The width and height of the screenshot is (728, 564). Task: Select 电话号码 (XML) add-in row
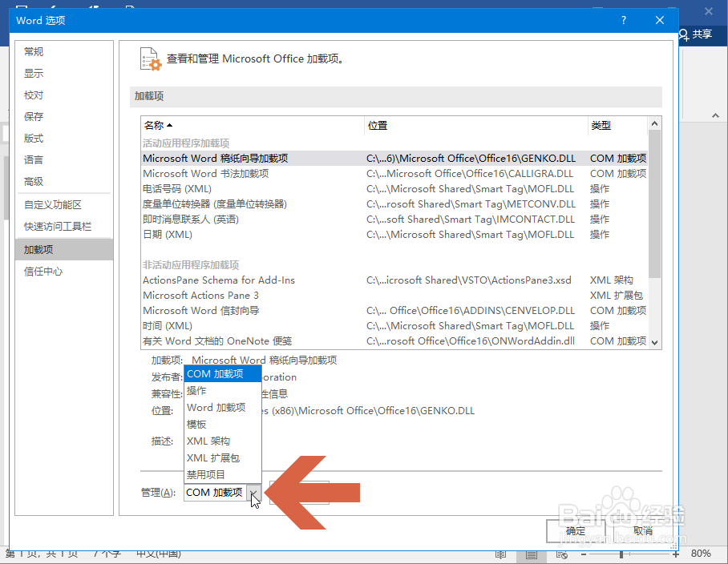(x=394, y=189)
